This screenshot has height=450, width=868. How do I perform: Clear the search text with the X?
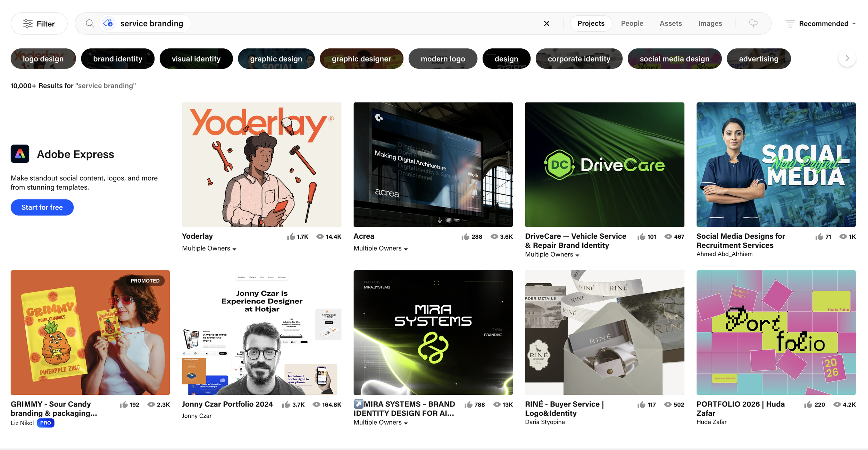[x=546, y=23]
